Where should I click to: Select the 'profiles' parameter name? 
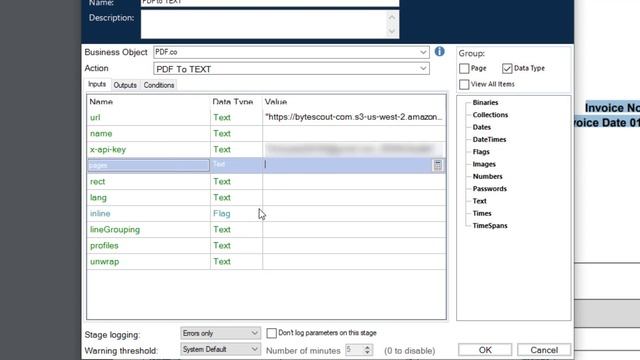104,245
